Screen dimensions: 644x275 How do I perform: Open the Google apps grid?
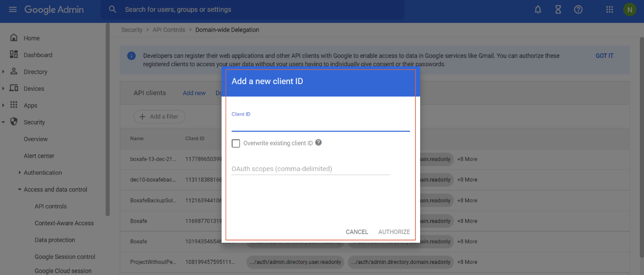tap(609, 10)
